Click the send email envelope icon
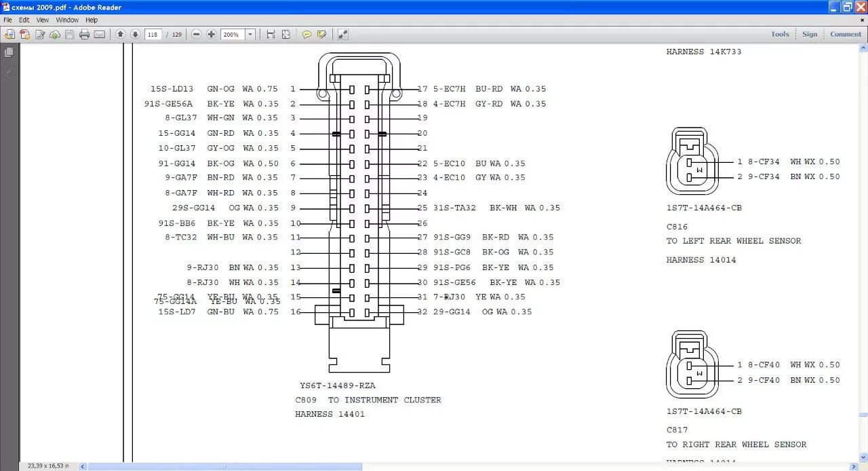The width and height of the screenshot is (868, 471). coord(100,35)
